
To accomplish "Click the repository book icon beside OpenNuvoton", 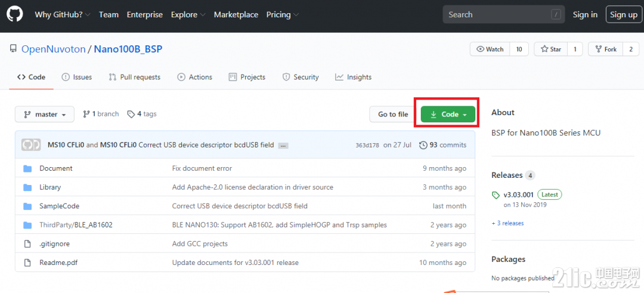I will [x=13, y=50].
